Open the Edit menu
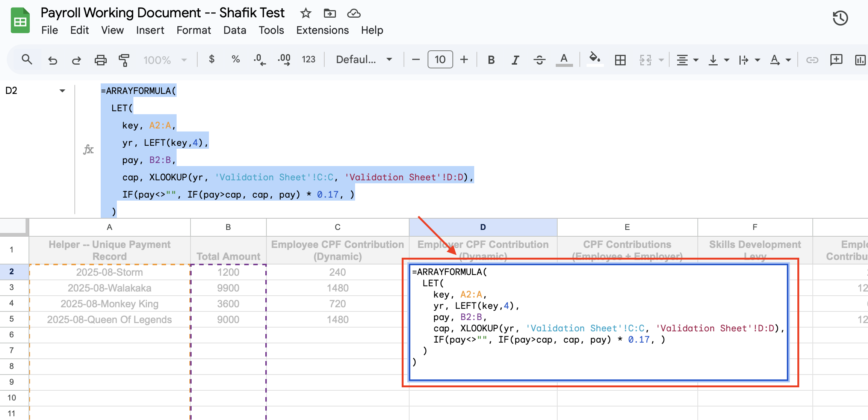 point(79,30)
